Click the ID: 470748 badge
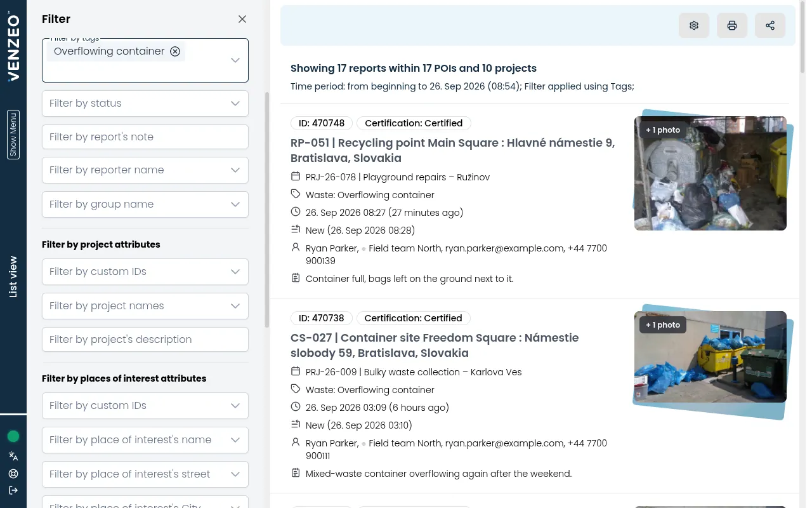 click(322, 123)
